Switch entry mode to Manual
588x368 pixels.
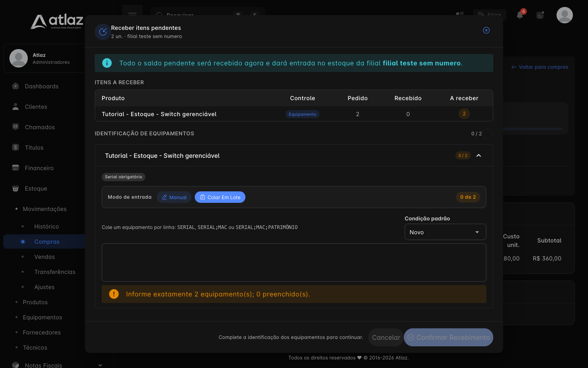coord(174,197)
